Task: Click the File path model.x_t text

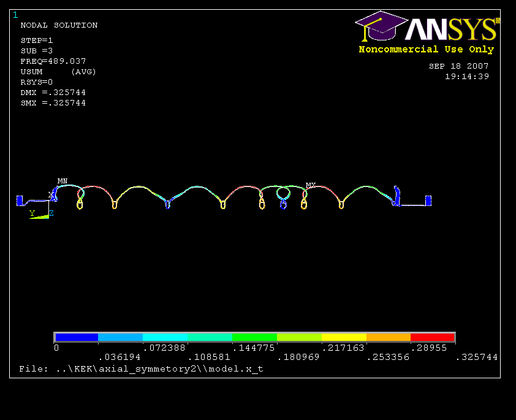Action: pyautogui.click(x=141, y=369)
